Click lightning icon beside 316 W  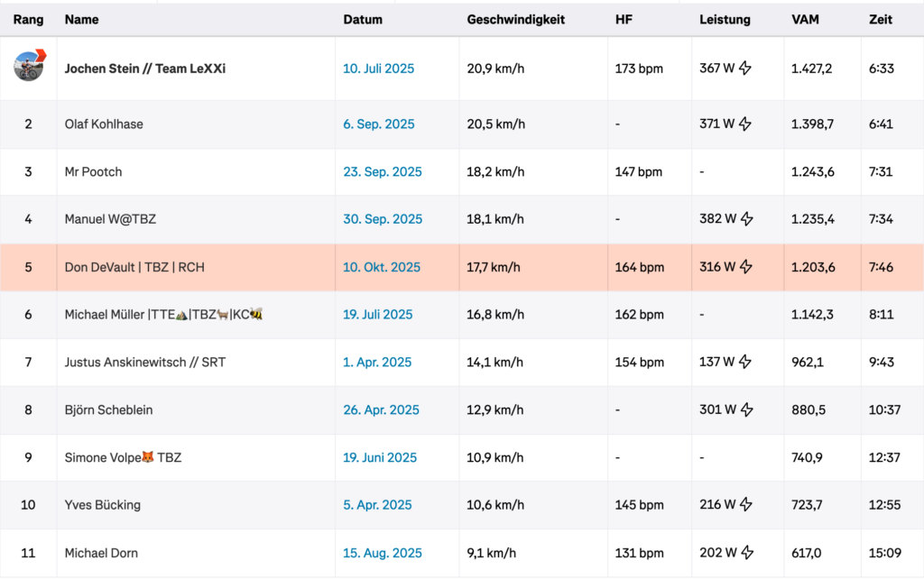(x=745, y=267)
